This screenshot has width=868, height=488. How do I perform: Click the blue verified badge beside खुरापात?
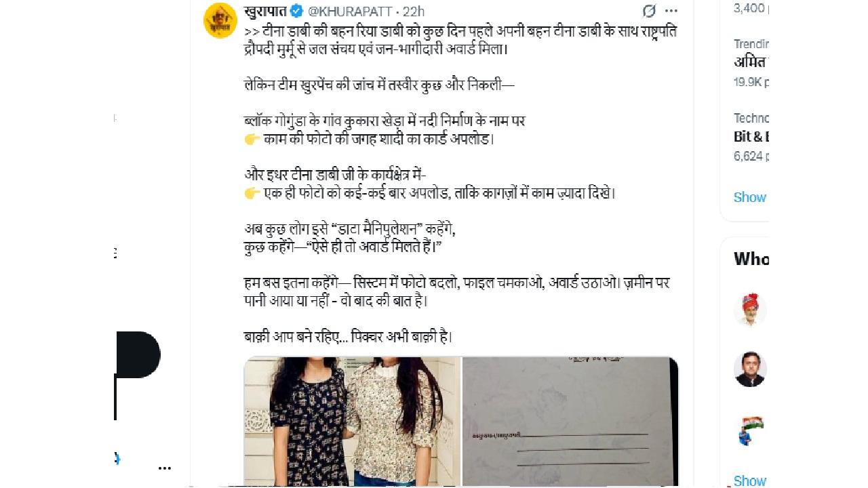click(296, 11)
